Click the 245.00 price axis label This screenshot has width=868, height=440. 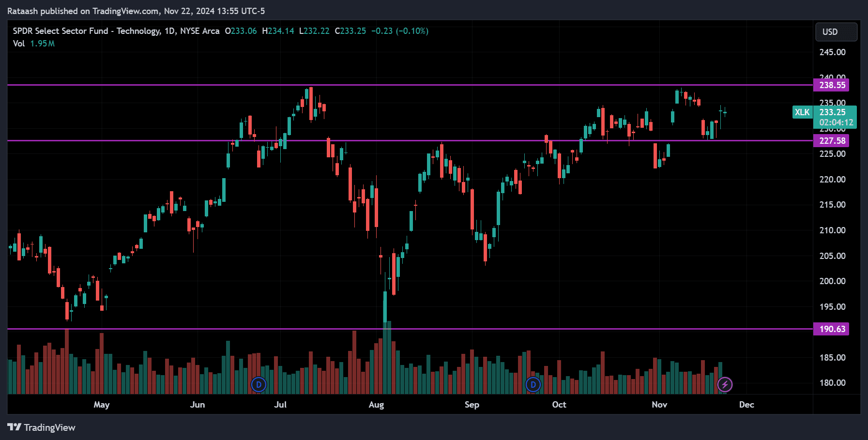click(832, 52)
